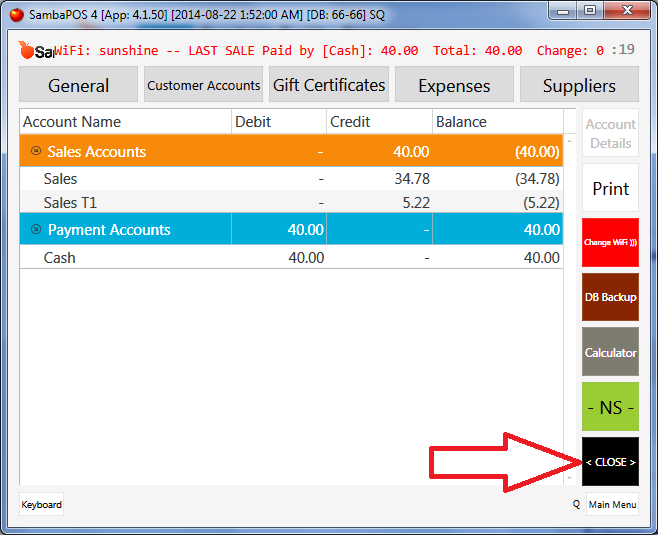Image resolution: width=658 pixels, height=535 pixels.
Task: Return to Main Menu
Action: [612, 504]
